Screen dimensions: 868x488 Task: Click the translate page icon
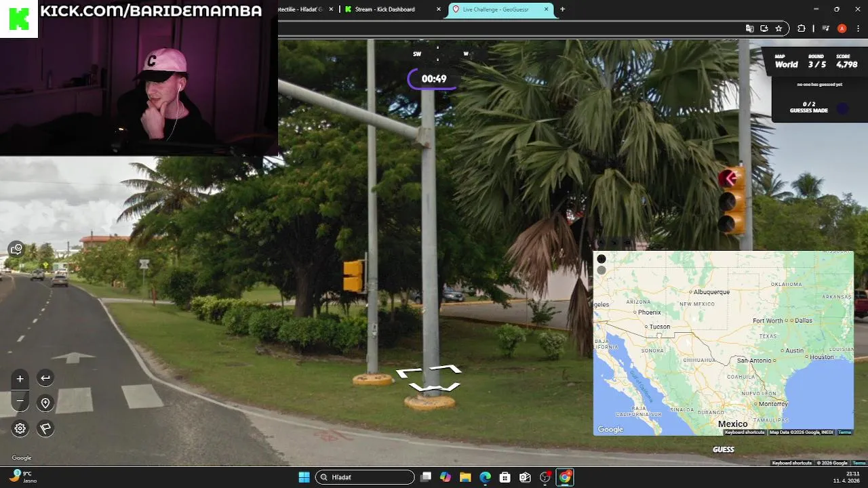[x=749, y=28]
